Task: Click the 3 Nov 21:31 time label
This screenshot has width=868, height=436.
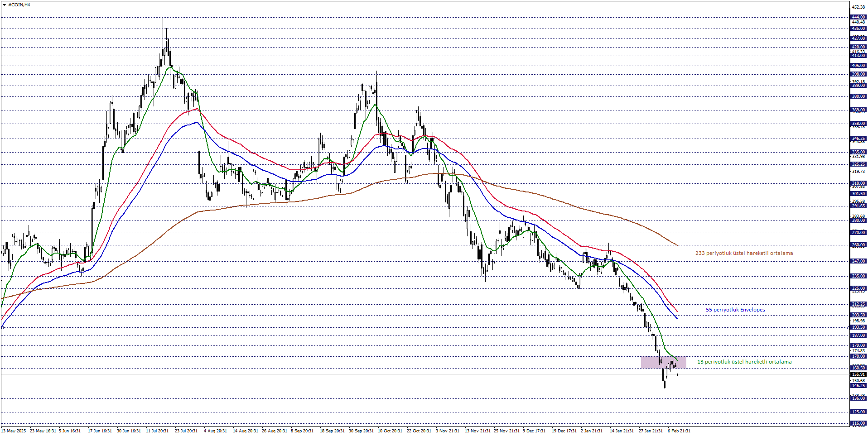Action: [x=447, y=431]
